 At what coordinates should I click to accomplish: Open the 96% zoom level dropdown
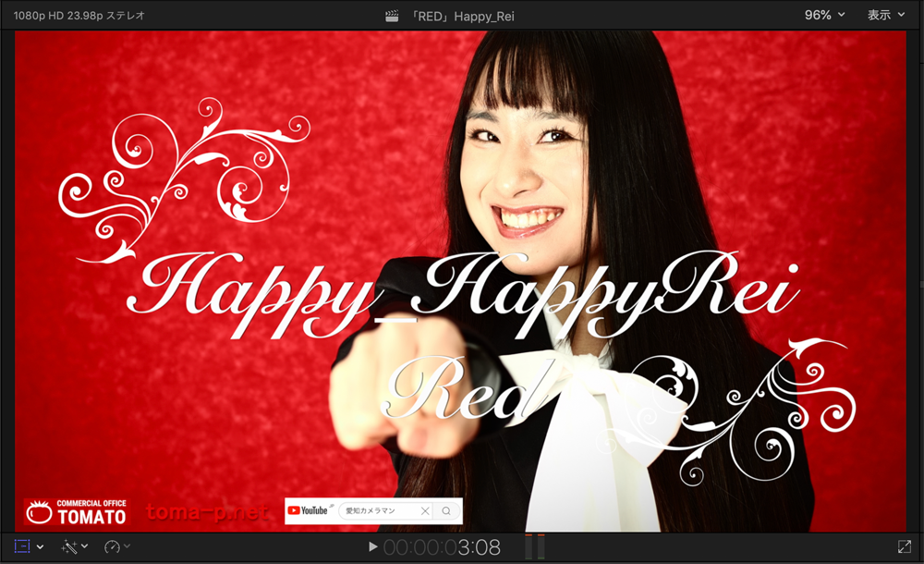tap(821, 15)
